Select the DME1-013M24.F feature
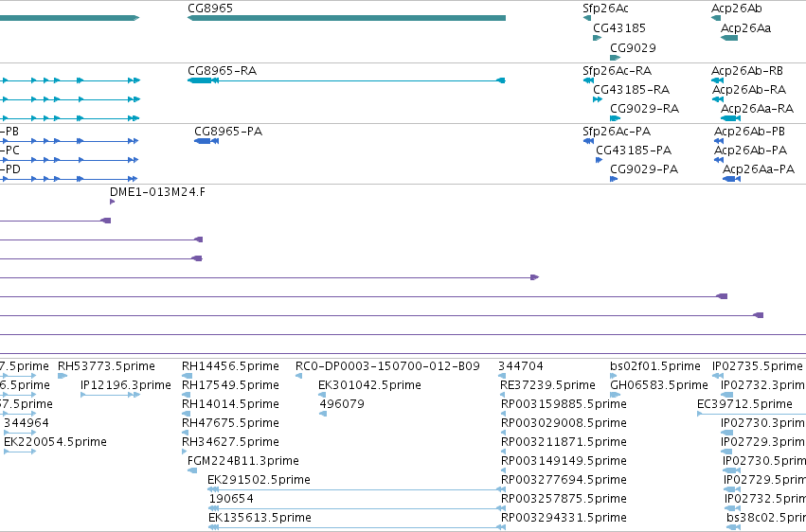The image size is (806, 532). pyautogui.click(x=112, y=202)
